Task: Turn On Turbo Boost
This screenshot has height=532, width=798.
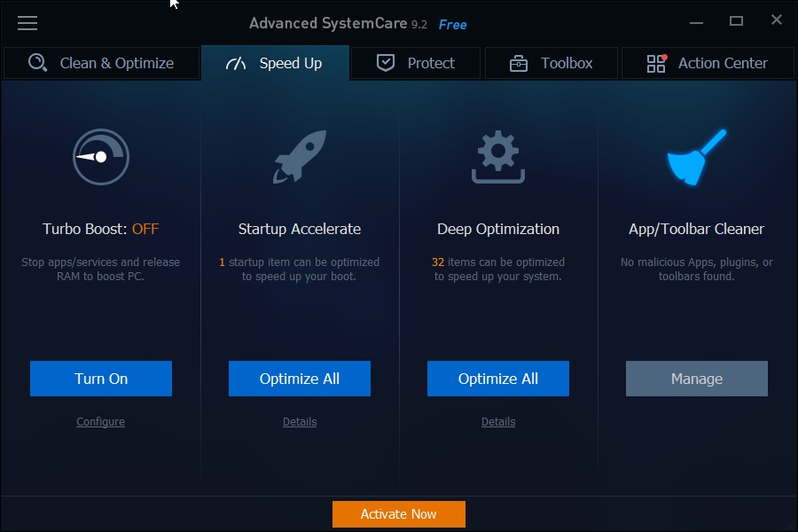Action: coord(100,379)
